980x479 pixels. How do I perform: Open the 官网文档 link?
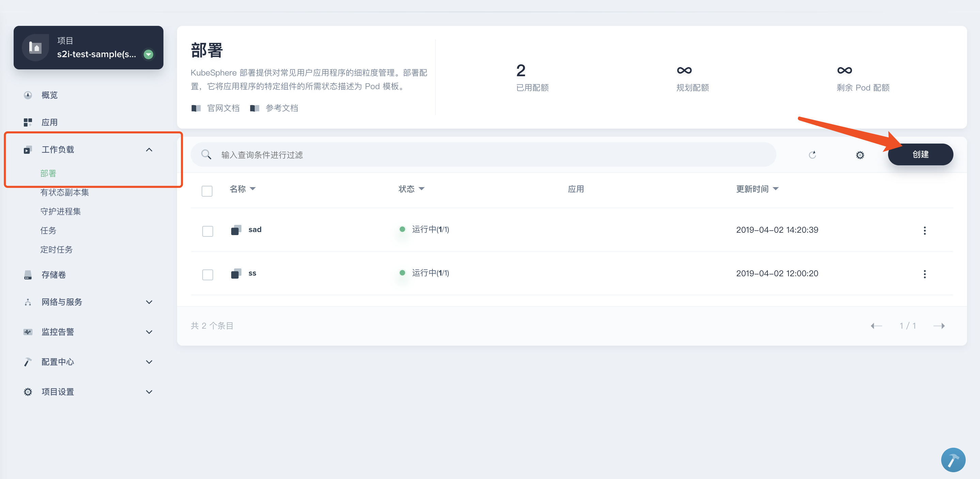coord(223,108)
